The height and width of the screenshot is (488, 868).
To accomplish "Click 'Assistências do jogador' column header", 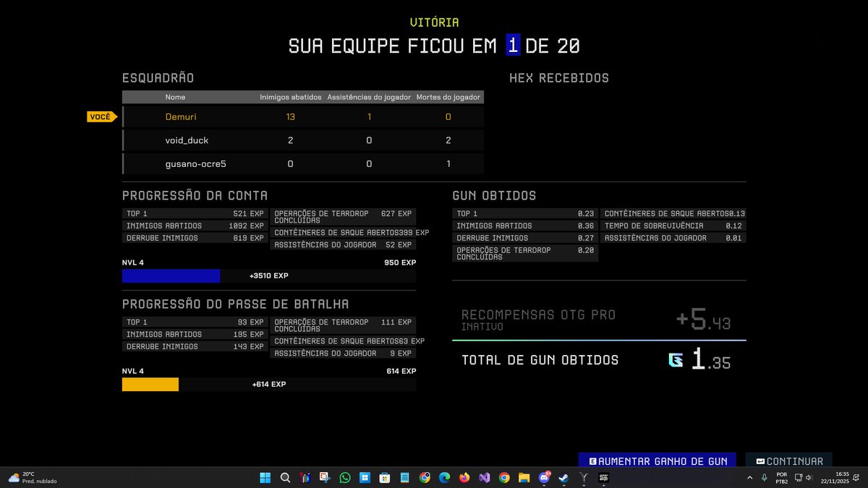I will click(369, 97).
